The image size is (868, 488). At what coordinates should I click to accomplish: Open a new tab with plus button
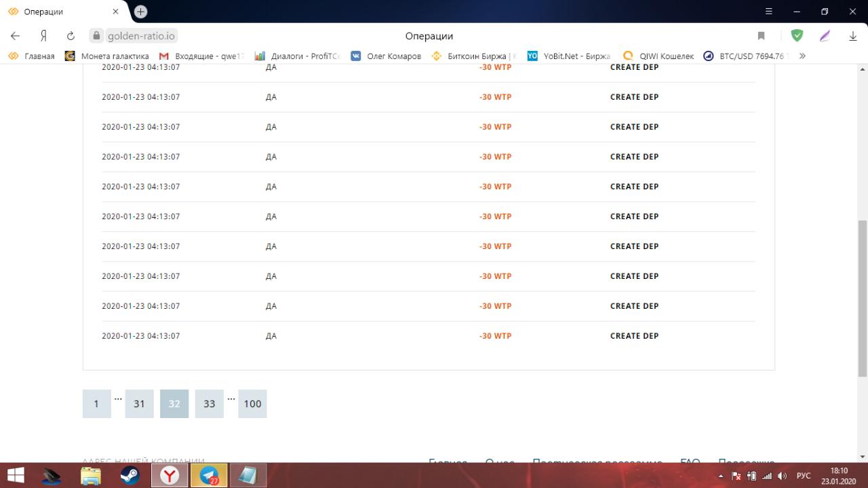click(x=140, y=12)
